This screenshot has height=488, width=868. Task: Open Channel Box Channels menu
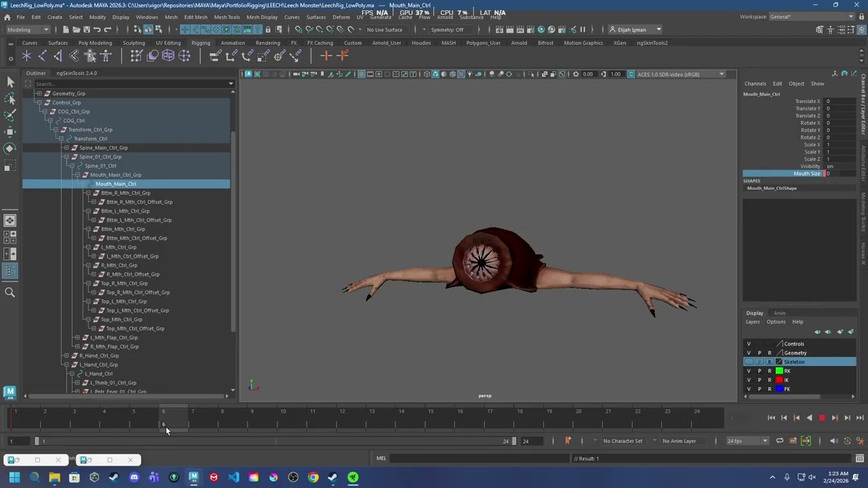(755, 84)
